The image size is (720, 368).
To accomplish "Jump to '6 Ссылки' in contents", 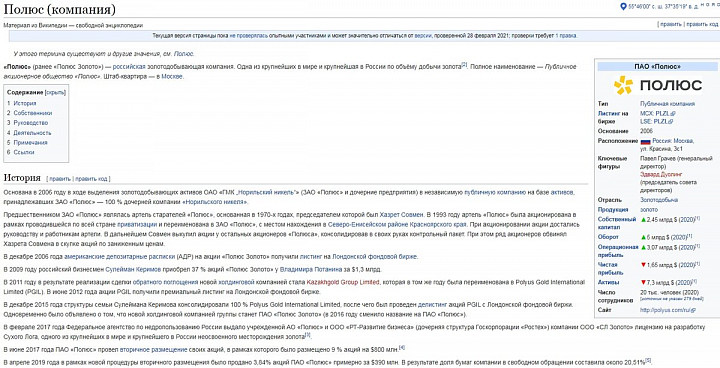I will 20,152.
